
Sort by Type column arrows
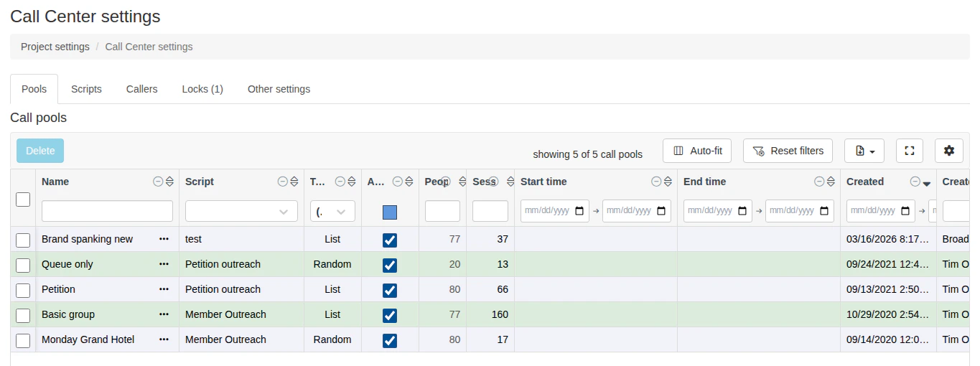point(352,182)
